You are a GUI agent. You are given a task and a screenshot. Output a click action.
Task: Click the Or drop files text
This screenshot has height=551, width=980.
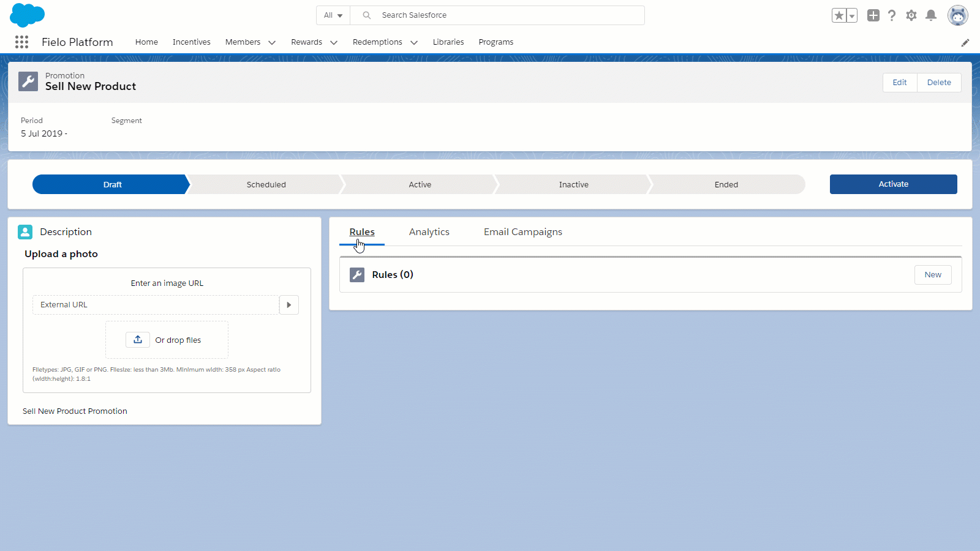coord(178,340)
